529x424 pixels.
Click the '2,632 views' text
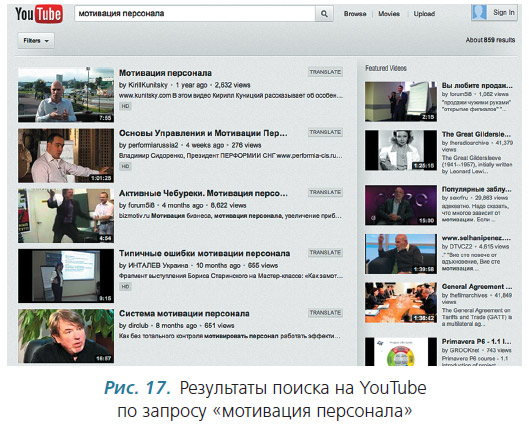click(x=232, y=85)
